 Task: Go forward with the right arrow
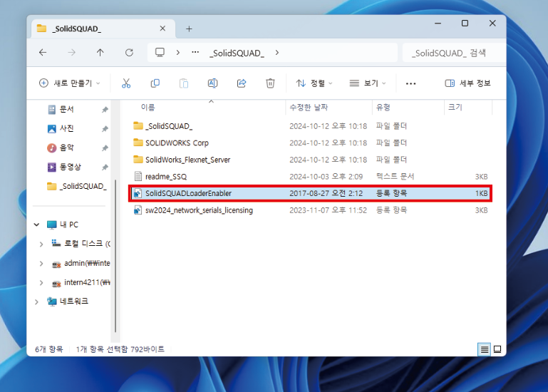(72, 53)
